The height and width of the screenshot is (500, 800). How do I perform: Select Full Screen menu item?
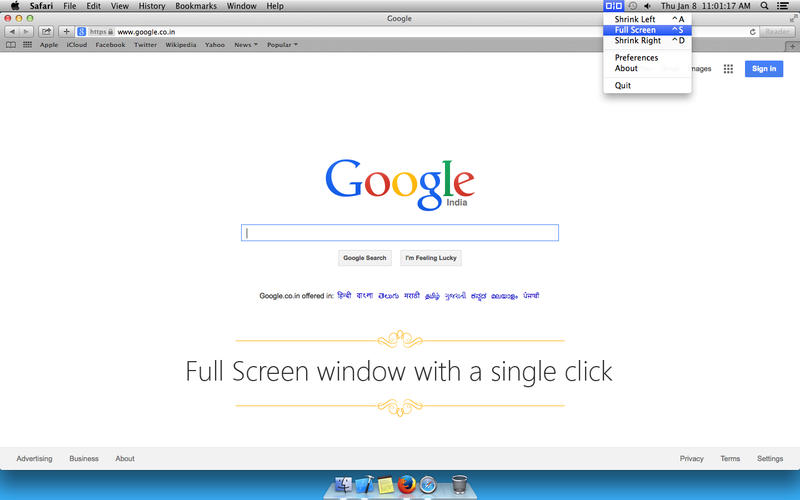click(x=647, y=30)
